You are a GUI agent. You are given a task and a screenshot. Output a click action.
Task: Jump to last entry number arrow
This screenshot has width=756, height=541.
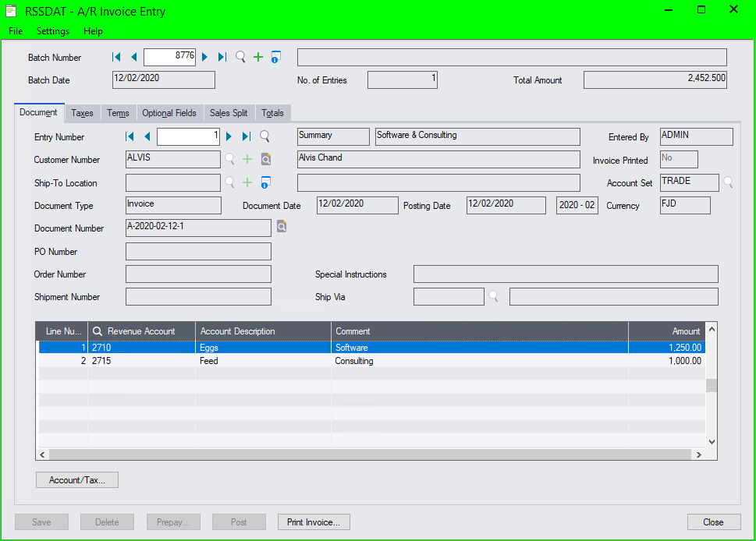coord(247,136)
